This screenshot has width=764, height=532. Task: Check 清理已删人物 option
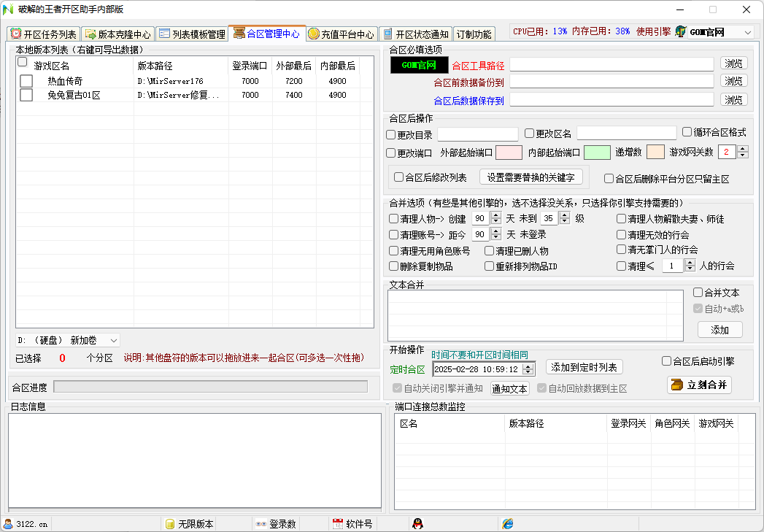[489, 251]
